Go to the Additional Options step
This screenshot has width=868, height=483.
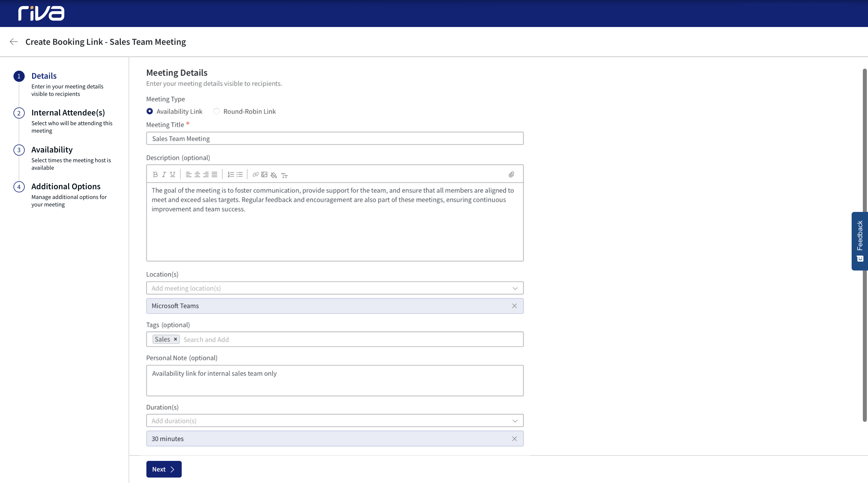tap(66, 186)
